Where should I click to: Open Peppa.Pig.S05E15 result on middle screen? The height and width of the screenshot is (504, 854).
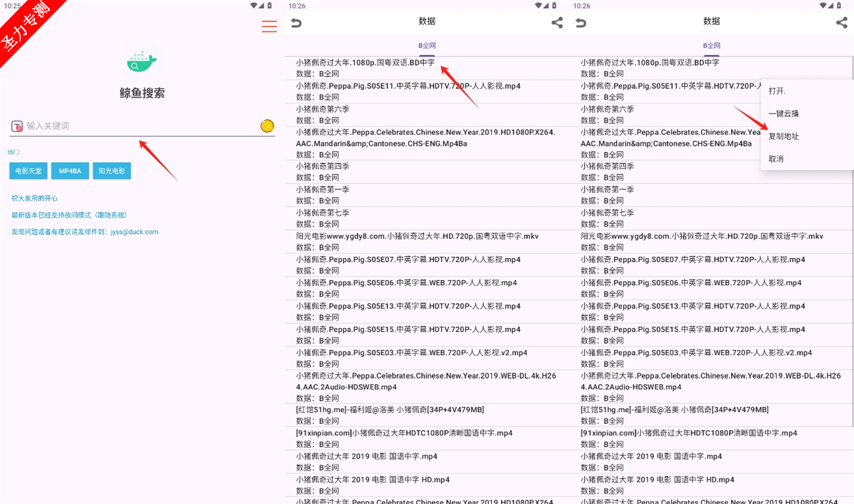tap(427, 335)
